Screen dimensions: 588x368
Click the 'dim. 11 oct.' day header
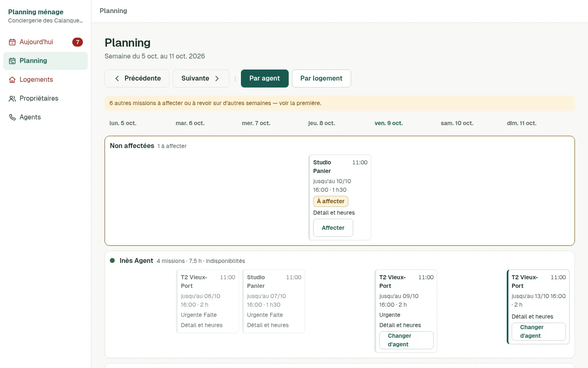tap(522, 123)
